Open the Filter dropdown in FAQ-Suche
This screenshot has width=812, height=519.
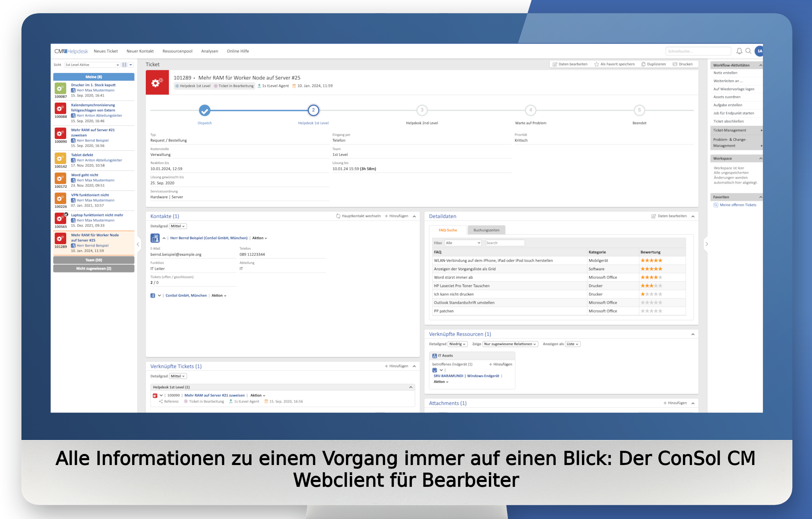463,243
